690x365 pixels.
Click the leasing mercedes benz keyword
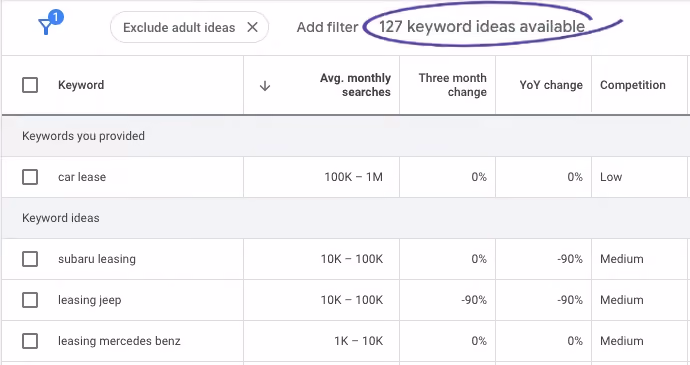pos(119,341)
